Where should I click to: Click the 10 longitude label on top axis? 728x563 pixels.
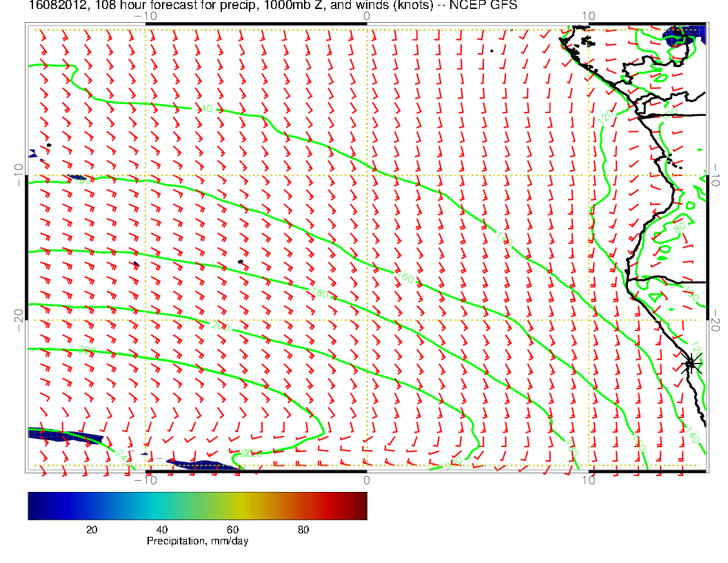(x=588, y=15)
